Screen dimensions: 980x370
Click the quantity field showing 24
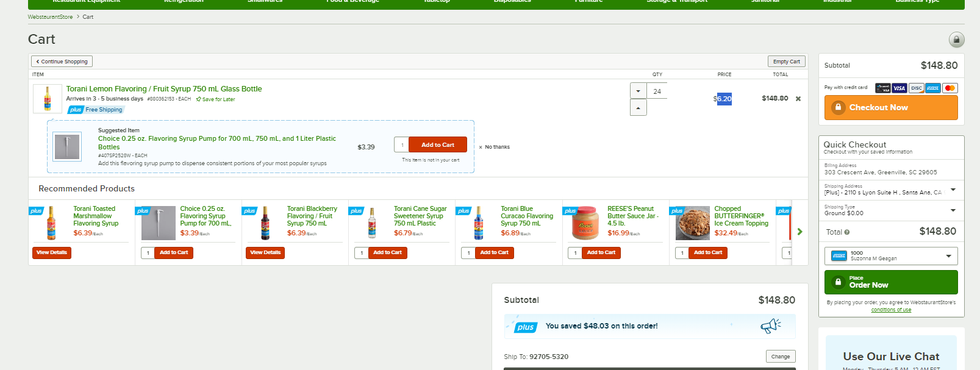point(657,91)
